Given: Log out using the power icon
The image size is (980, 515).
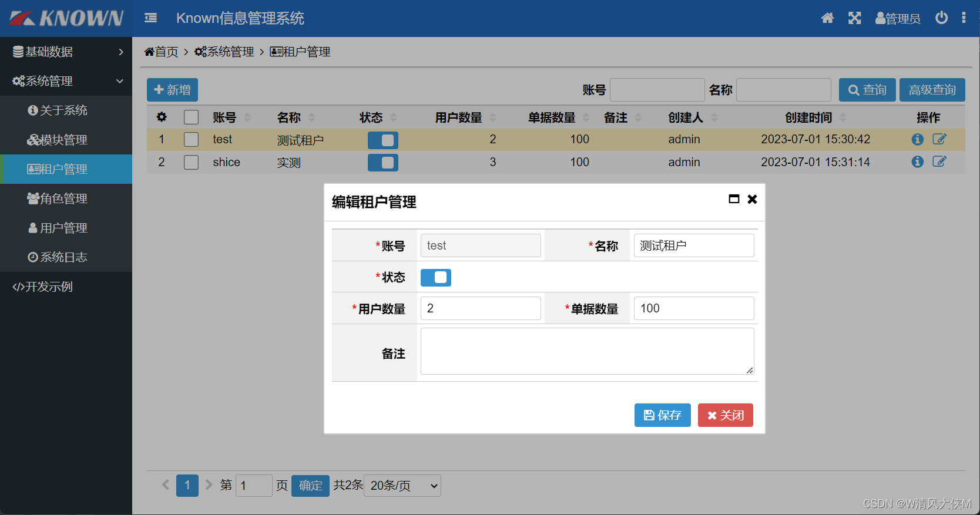Looking at the screenshot, I should 941,18.
